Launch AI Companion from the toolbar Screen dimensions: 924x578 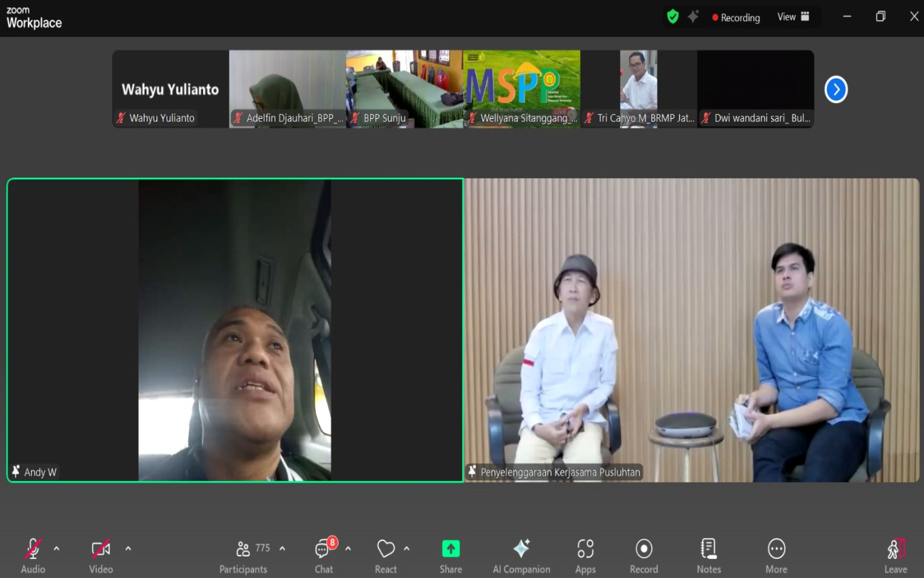pos(521,555)
